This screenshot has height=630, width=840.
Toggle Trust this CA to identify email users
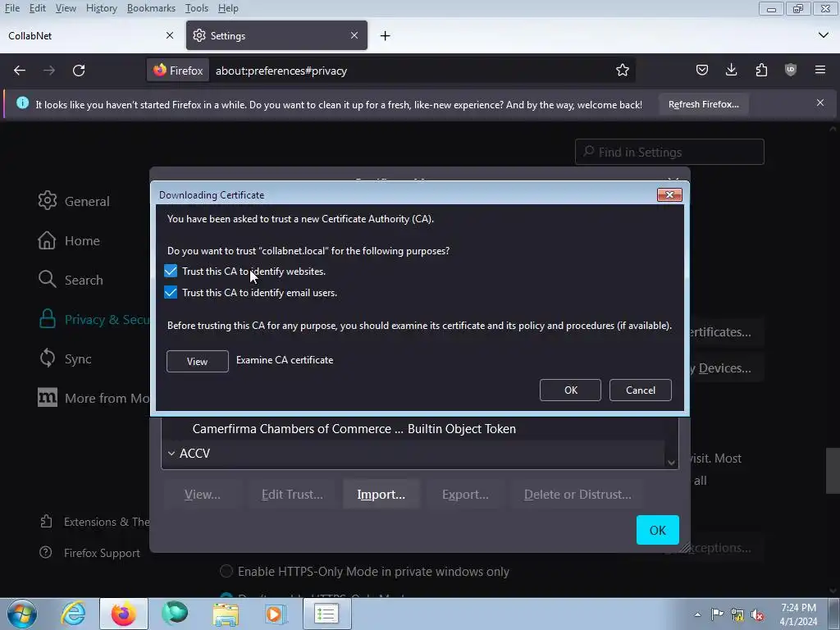pyautogui.click(x=171, y=293)
